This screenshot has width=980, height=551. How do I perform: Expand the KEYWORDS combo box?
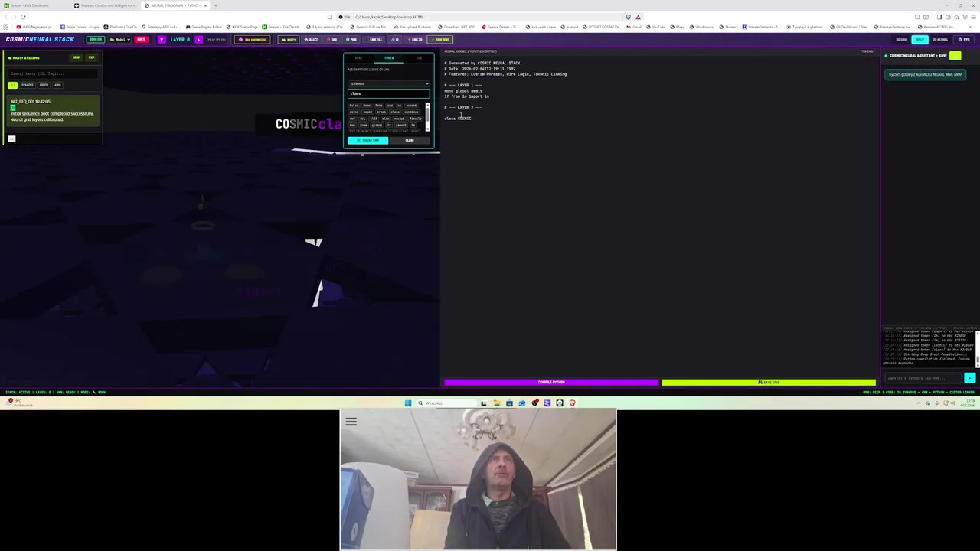[389, 83]
